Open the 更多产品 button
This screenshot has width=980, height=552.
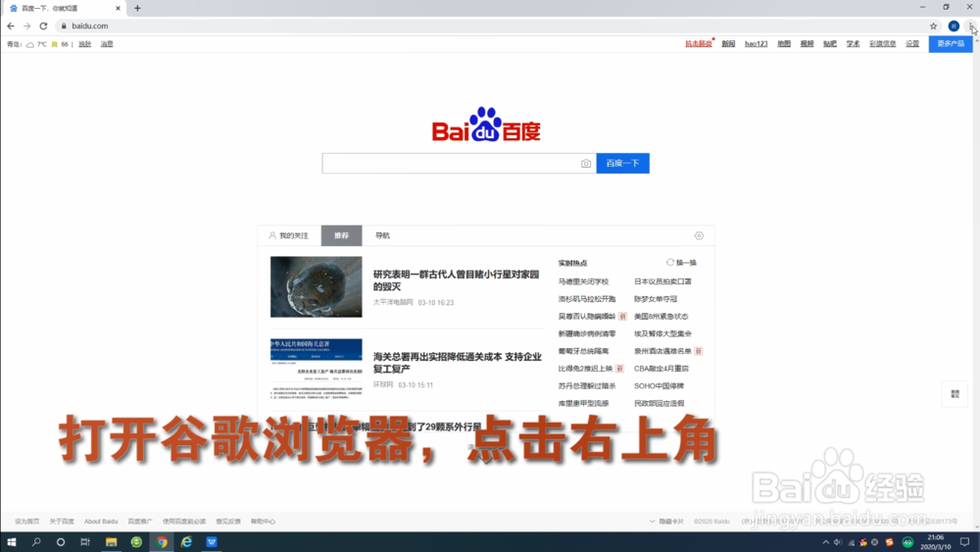pos(950,44)
